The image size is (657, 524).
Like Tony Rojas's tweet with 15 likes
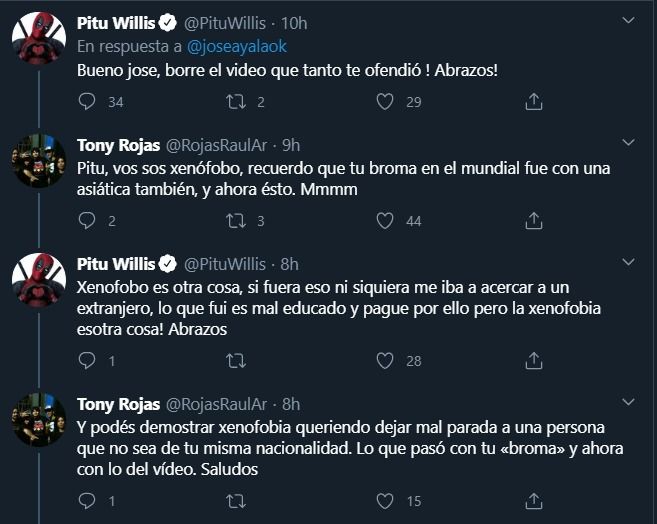pyautogui.click(x=385, y=500)
